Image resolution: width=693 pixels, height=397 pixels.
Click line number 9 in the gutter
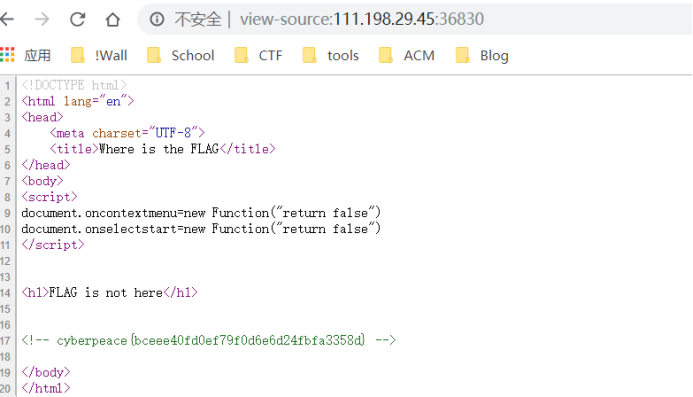point(8,213)
